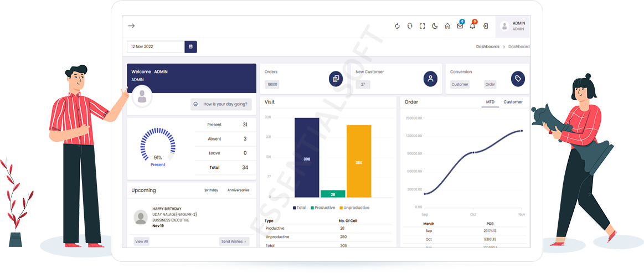The image size is (644, 273).
Task: Click the 91% Present gauge
Action: [x=158, y=147]
